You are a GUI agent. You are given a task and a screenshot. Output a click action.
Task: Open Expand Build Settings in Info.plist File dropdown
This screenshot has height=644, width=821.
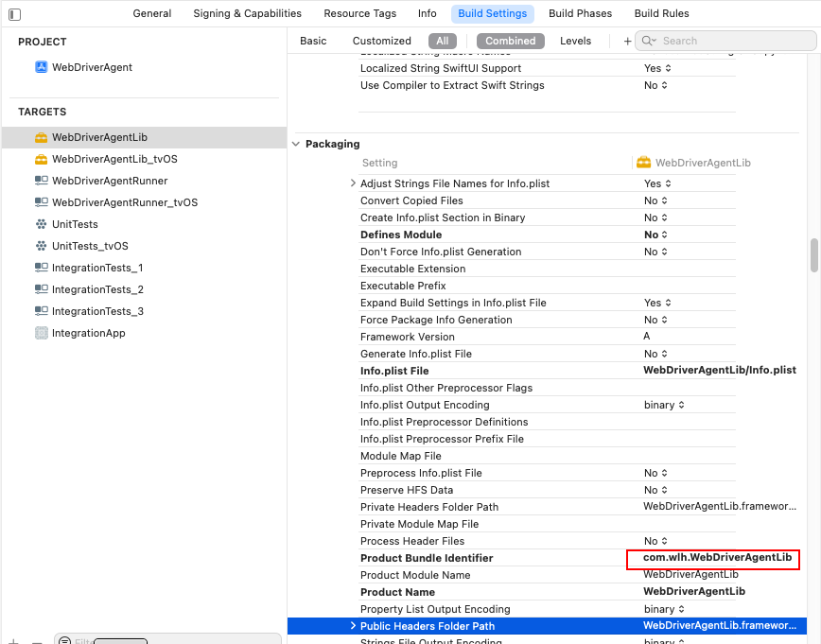[x=657, y=303]
